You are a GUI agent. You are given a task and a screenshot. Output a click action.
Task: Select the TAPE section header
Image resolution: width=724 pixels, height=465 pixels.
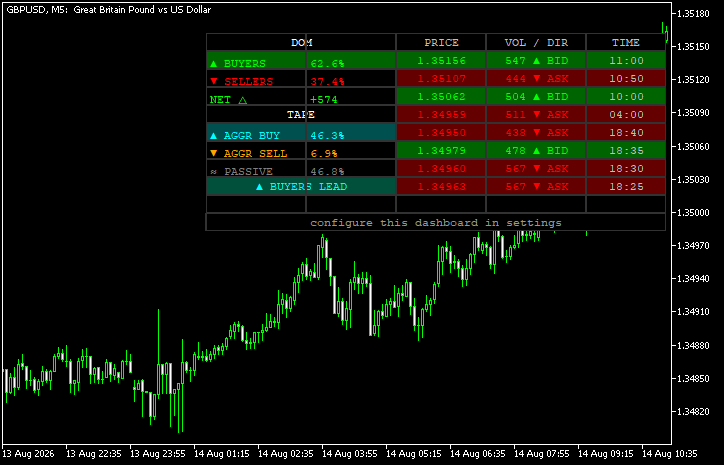tap(301, 115)
